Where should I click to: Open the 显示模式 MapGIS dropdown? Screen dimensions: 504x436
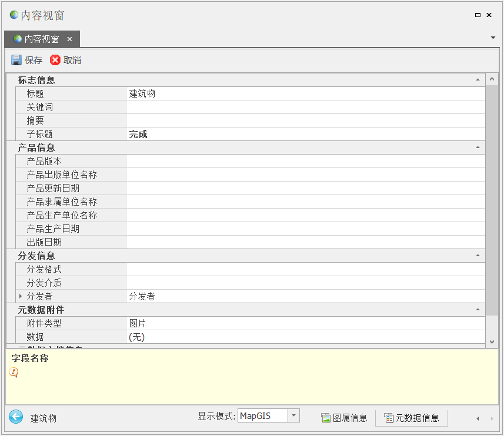pos(293,415)
